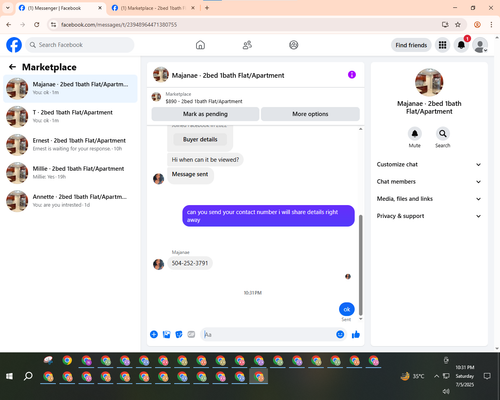Open the Facebook menu grid icon

pos(442,45)
